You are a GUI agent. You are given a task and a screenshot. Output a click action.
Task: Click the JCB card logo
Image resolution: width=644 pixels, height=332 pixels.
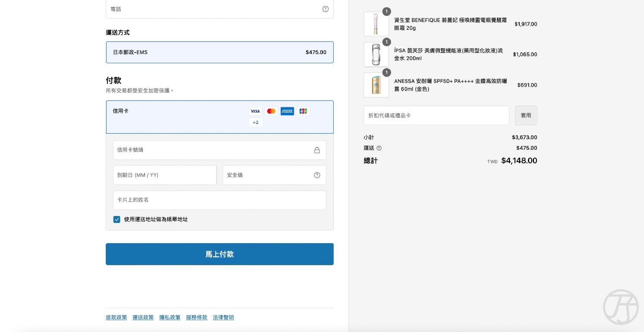(x=303, y=111)
